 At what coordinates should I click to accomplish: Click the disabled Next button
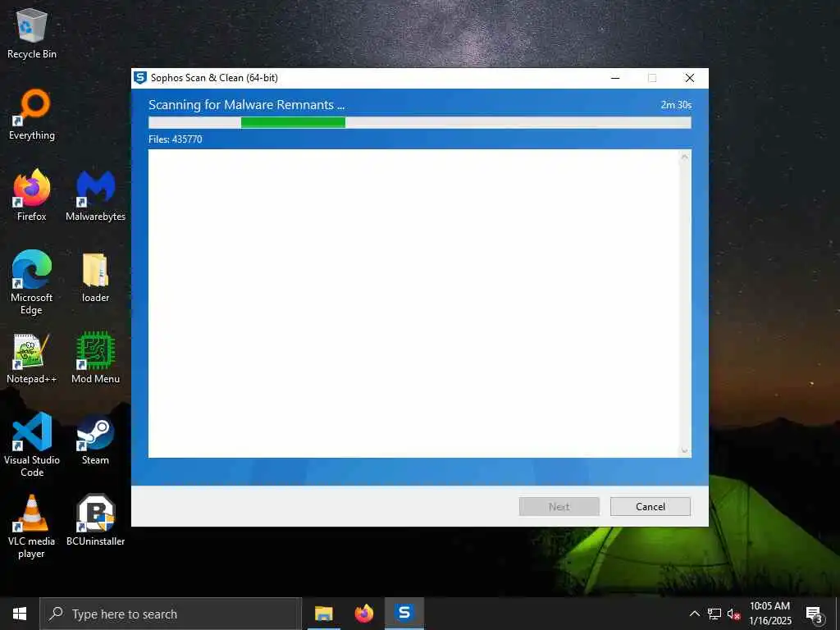point(559,507)
